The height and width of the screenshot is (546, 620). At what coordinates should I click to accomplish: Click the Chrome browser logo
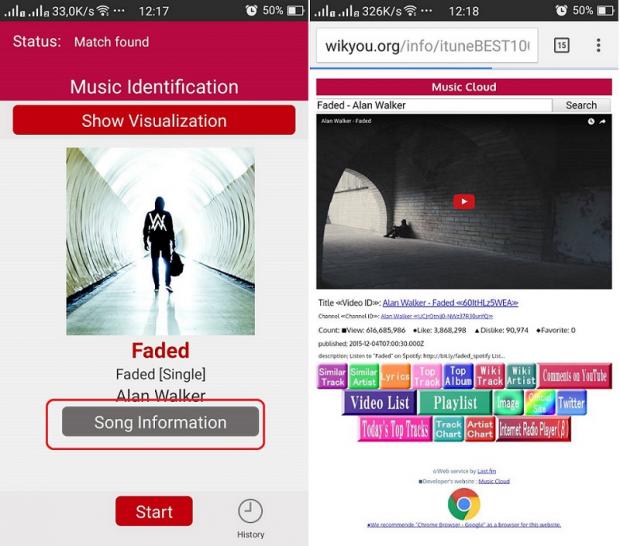coord(464,504)
